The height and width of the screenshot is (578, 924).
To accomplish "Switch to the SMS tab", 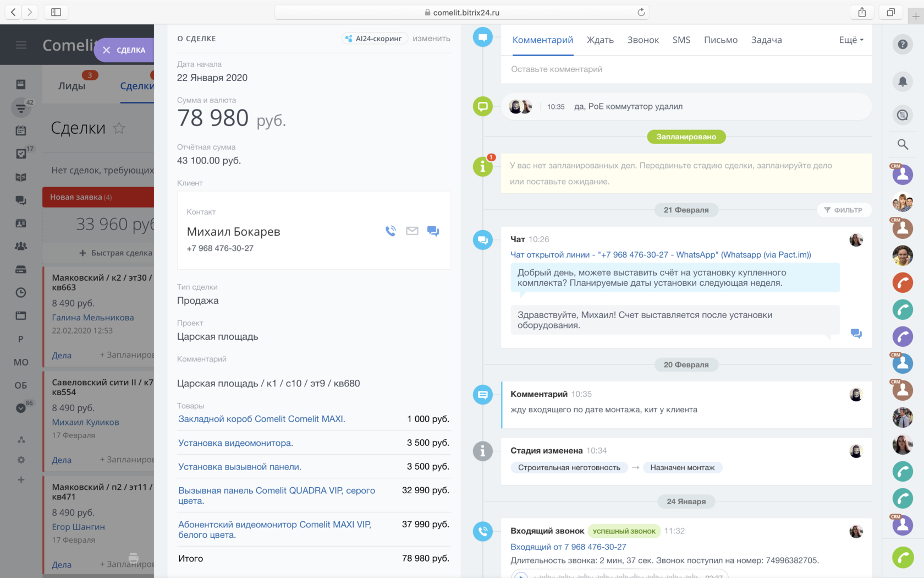I will pyautogui.click(x=681, y=40).
